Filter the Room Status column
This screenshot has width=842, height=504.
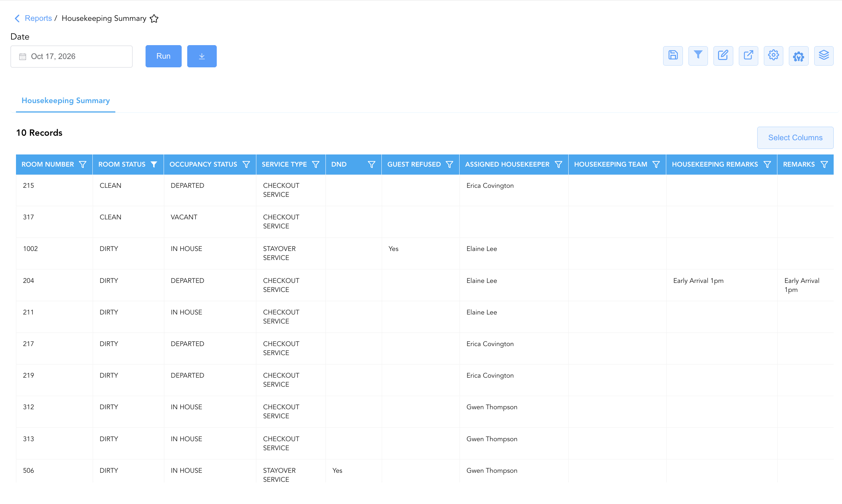[154, 165]
